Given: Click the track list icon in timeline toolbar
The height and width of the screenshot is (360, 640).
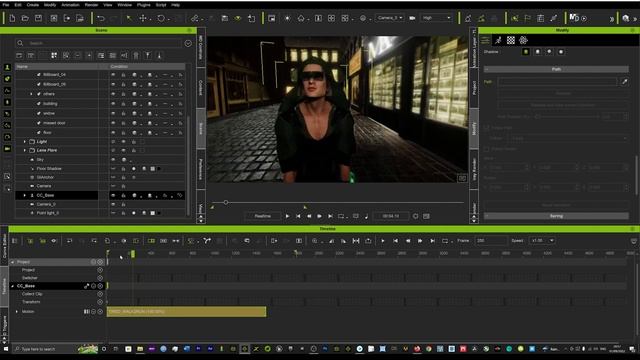Looking at the screenshot, I should click(x=15, y=241).
